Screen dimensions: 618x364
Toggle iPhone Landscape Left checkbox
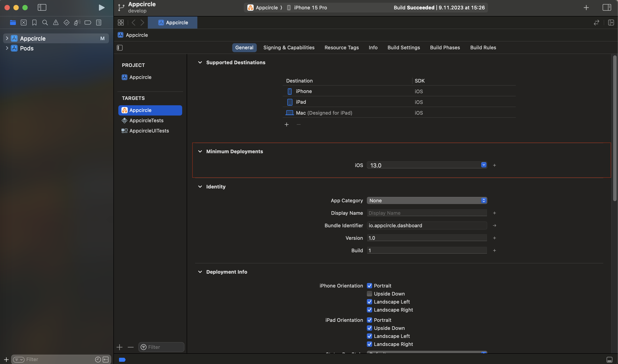(x=369, y=302)
